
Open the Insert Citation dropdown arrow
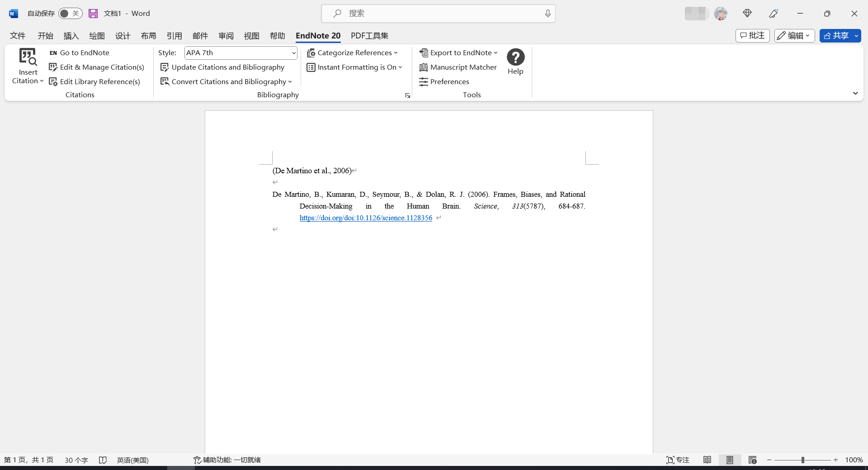42,81
